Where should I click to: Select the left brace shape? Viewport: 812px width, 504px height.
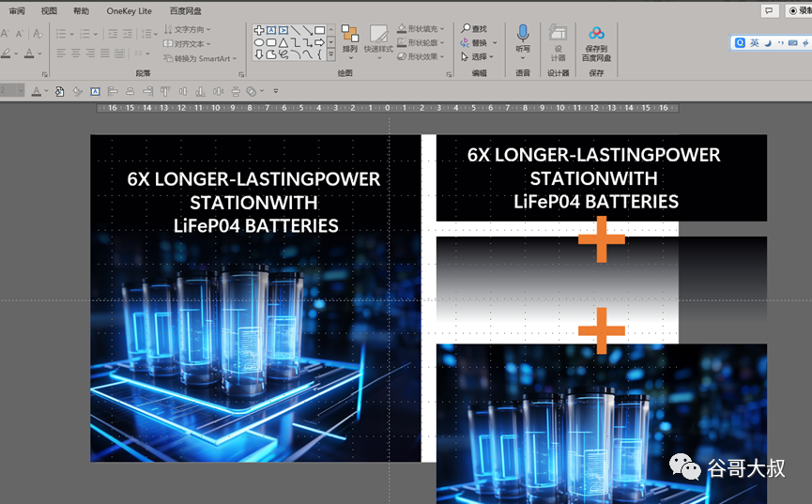(320, 54)
